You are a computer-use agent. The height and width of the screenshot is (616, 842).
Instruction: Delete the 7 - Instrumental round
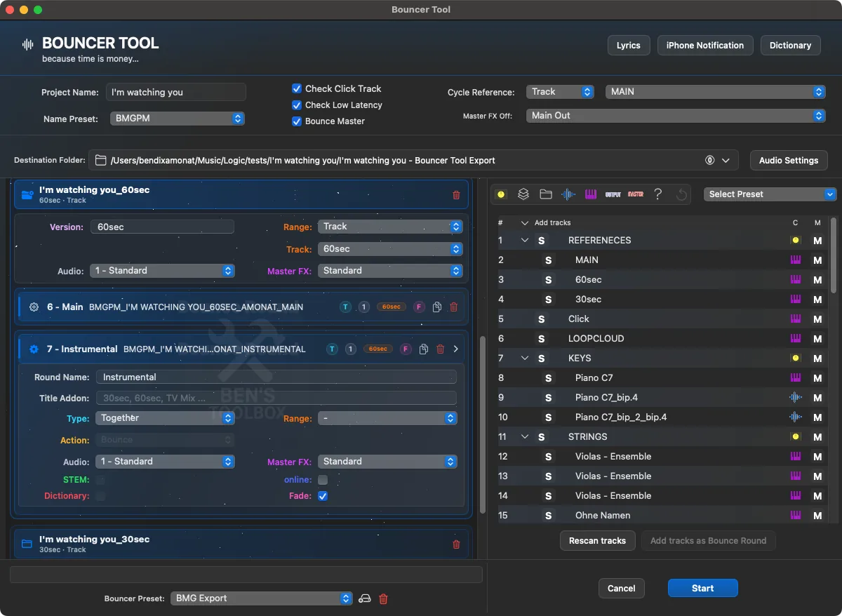tap(441, 349)
